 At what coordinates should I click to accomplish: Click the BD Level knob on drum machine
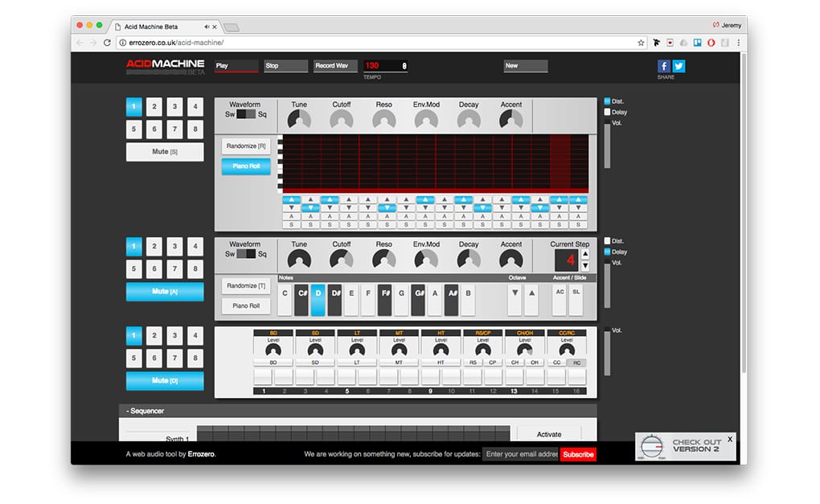274,350
